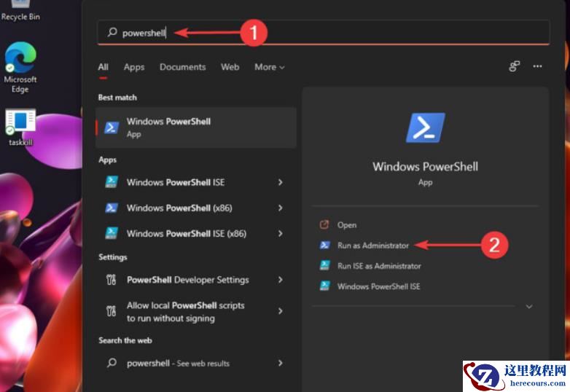570x392 pixels.
Task: Select Windows PowerShell ISE app result
Action: tap(195, 182)
